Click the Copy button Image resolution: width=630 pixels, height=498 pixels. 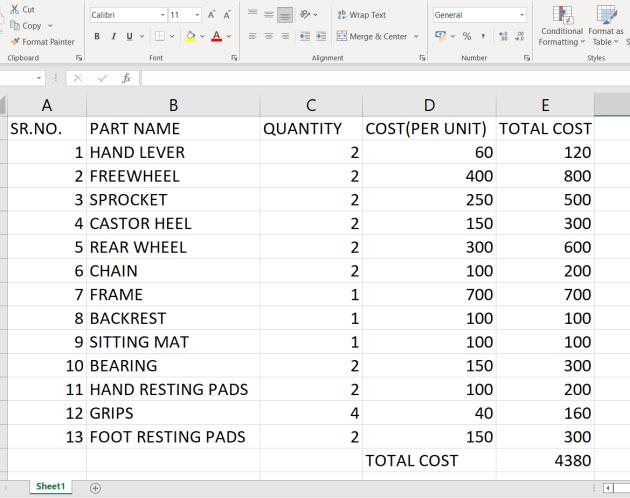[26, 26]
